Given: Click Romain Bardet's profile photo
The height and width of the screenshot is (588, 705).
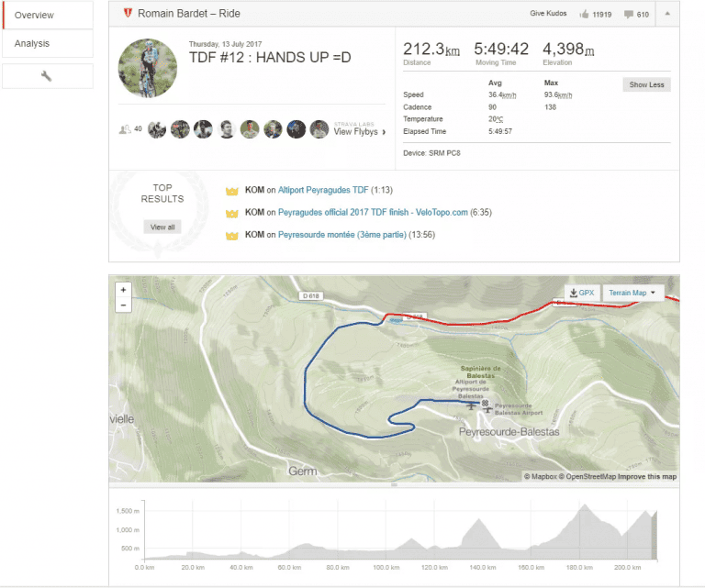Looking at the screenshot, I should [149, 67].
